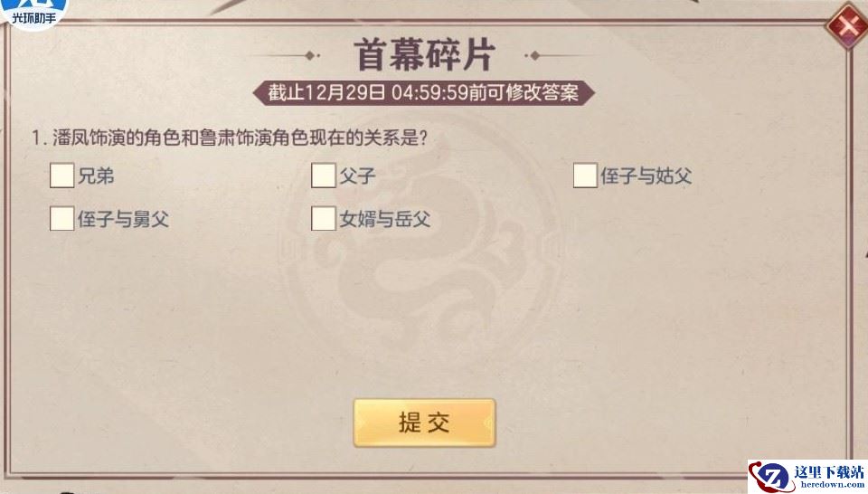Choose the 父子 answer label text
The image size is (868, 494).
tap(357, 176)
